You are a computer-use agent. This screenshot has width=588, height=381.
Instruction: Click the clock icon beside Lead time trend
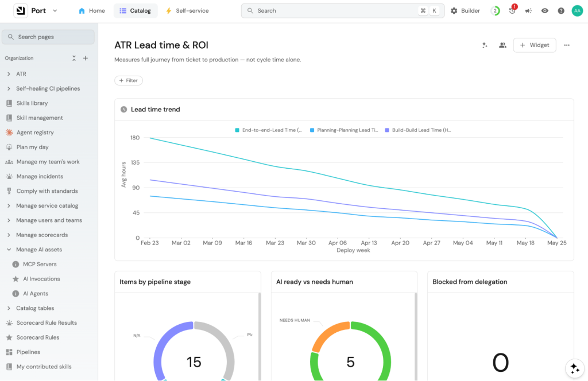(x=124, y=110)
